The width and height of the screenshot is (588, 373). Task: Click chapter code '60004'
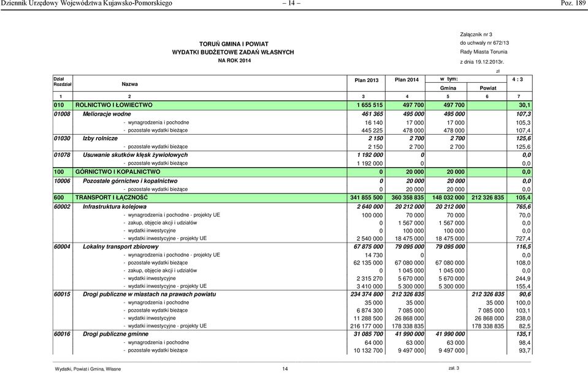pyautogui.click(x=62, y=246)
